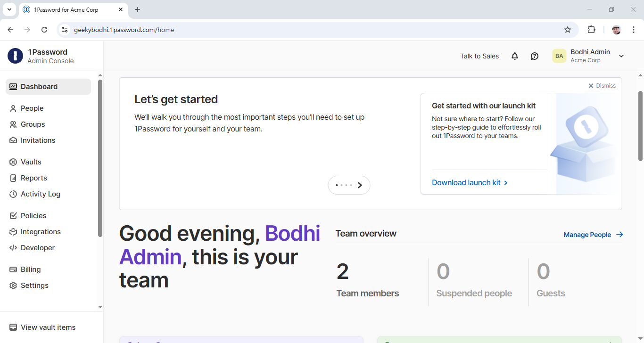
Task: Open the Chrome profile avatar
Action: [617, 30]
